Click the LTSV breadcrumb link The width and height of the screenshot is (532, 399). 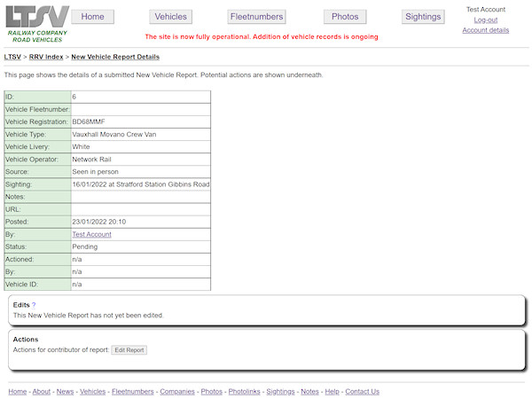pos(12,57)
